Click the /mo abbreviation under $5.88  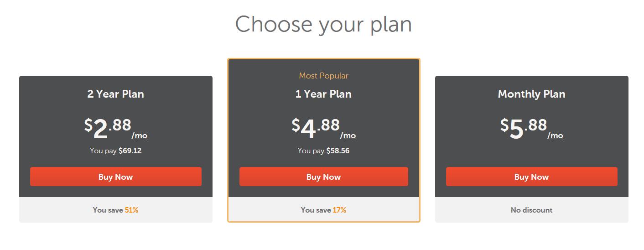coord(556,135)
